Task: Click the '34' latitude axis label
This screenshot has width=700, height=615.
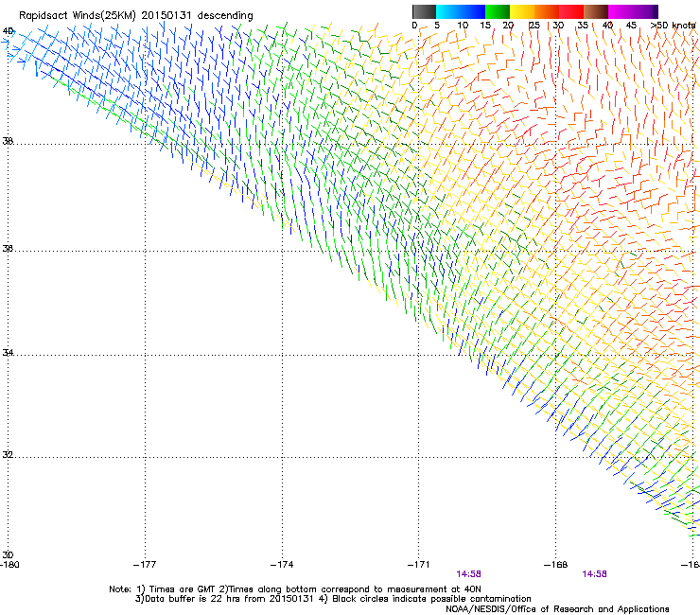Action: [x=8, y=353]
